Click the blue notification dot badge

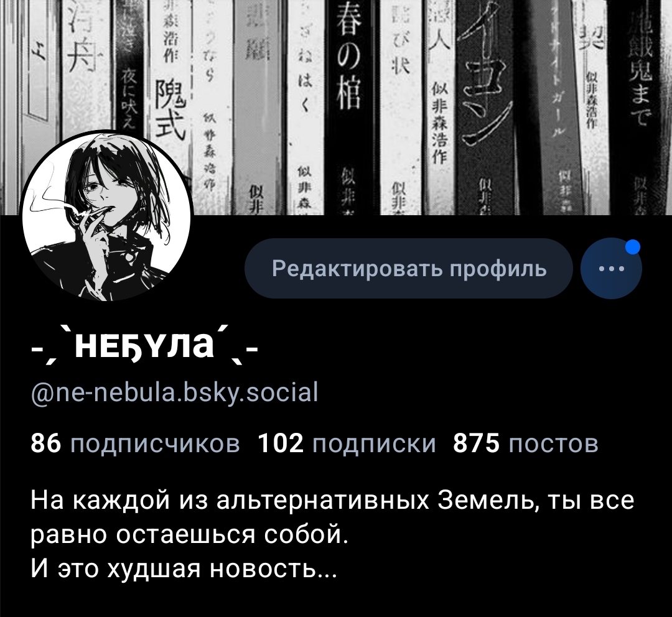(x=633, y=247)
